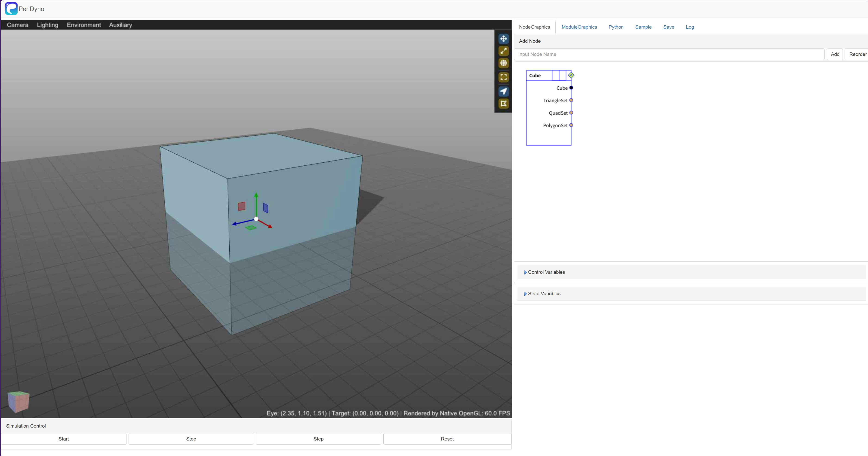Click the region selection tool icon
This screenshot has width=868, height=456.
coord(503,103)
